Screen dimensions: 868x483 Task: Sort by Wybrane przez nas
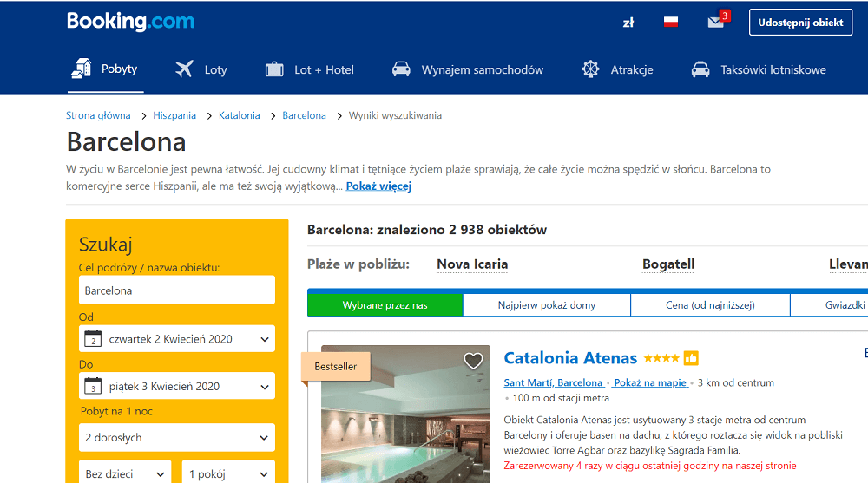385,305
